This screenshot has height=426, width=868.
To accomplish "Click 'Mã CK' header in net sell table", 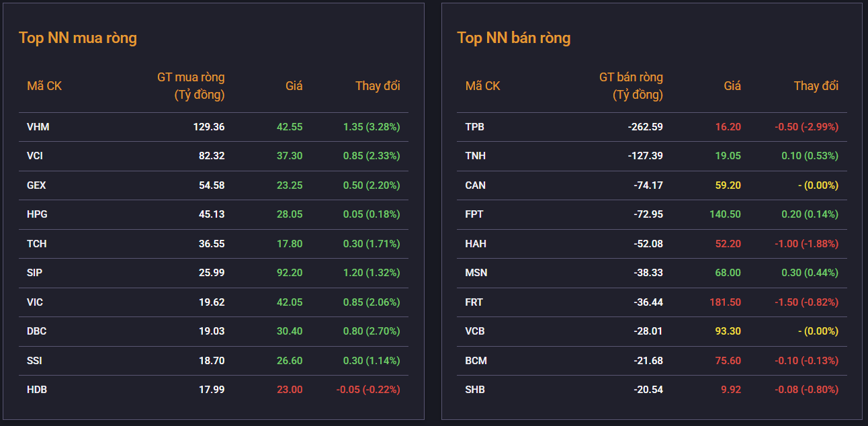I will 483,86.
